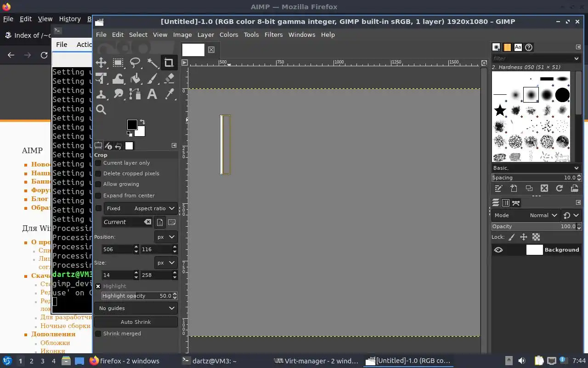Select the Move tool in GIMP toolbox
Screen dimensions: 588x368
(101, 63)
